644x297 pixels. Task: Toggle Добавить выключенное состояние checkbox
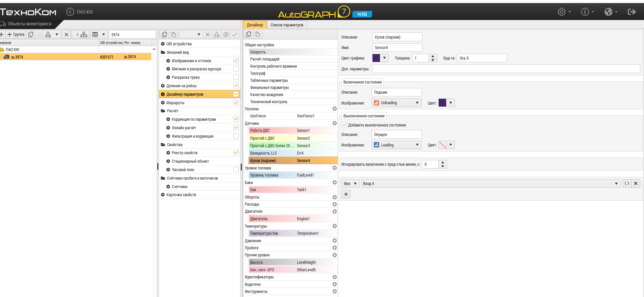(344, 125)
